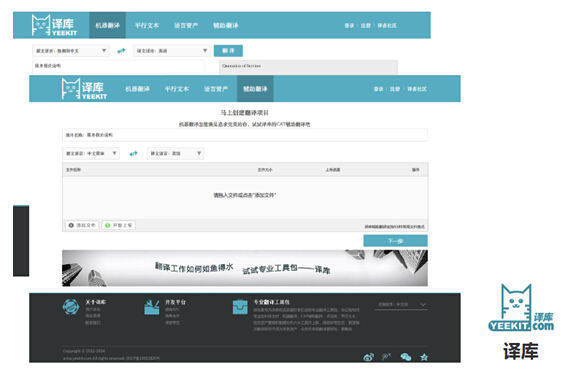561x380 pixels.
Task: Click the 登录 login link in the front page header
Action: tap(379, 89)
